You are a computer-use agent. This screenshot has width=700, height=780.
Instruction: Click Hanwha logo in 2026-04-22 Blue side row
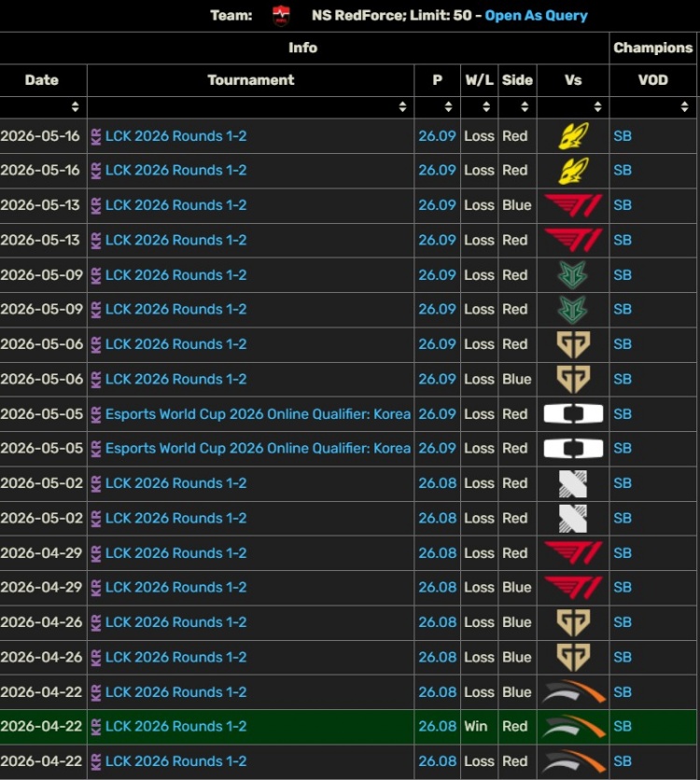(x=573, y=692)
